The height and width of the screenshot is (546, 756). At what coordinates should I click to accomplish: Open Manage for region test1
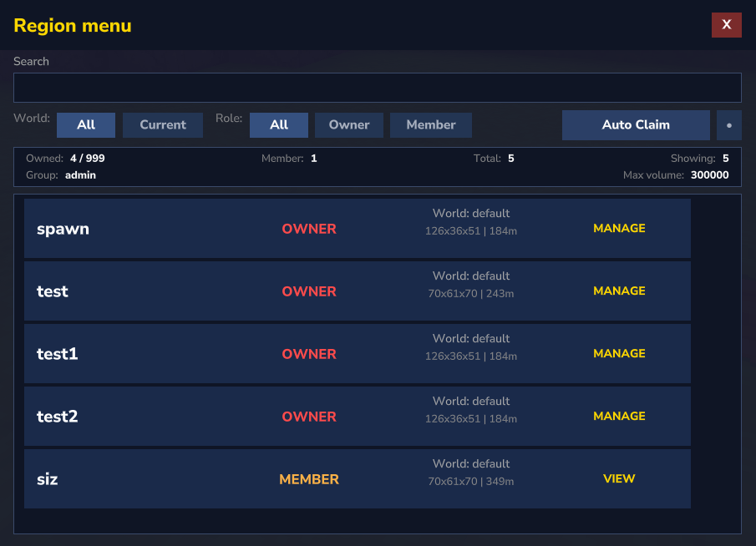619,353
